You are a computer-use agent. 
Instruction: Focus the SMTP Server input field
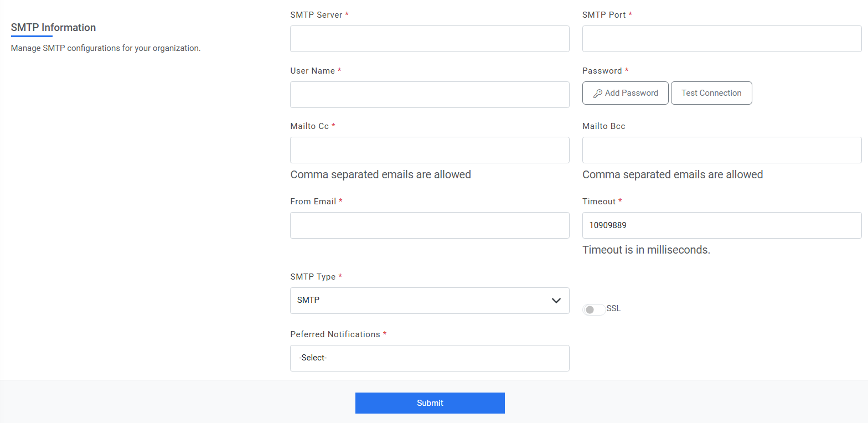[x=429, y=39]
